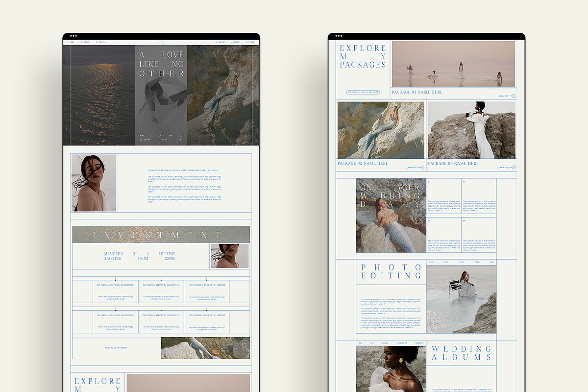
Task: Open the Journal navigation link
Action: (x=237, y=42)
